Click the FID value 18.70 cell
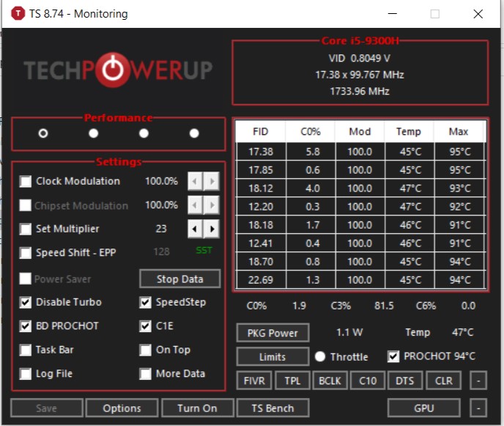Screen dimensions: 504x426 [x=261, y=262]
